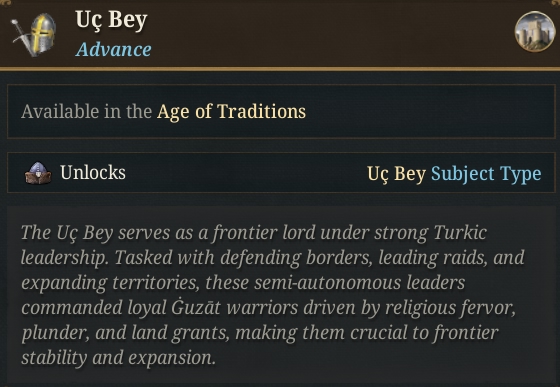Viewport: 560px width, 387px height.
Task: Click the Uç Bey title heading
Action: 111,20
